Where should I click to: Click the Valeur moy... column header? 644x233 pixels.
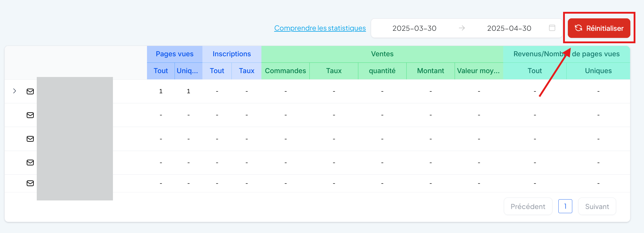point(478,71)
